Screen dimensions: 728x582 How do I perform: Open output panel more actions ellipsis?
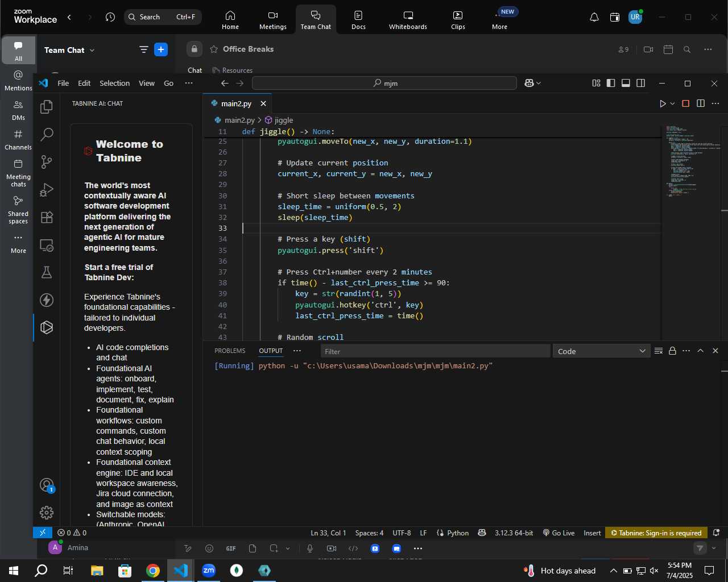686,351
